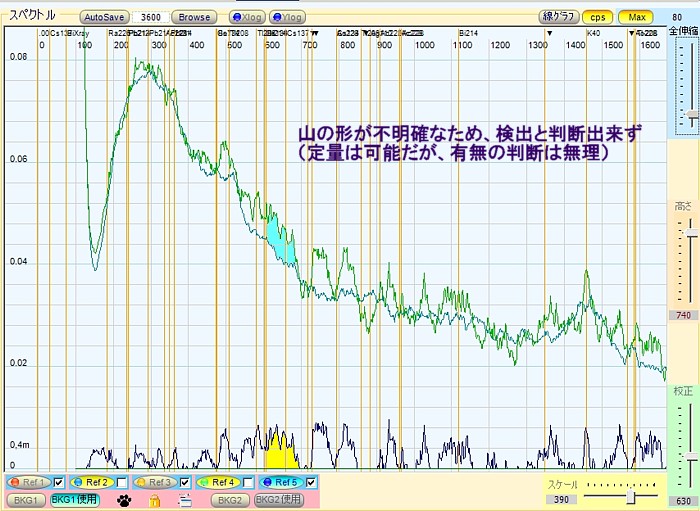Click the yellow highlighted peak area
The width and height of the screenshot is (700, 511).
click(x=280, y=452)
